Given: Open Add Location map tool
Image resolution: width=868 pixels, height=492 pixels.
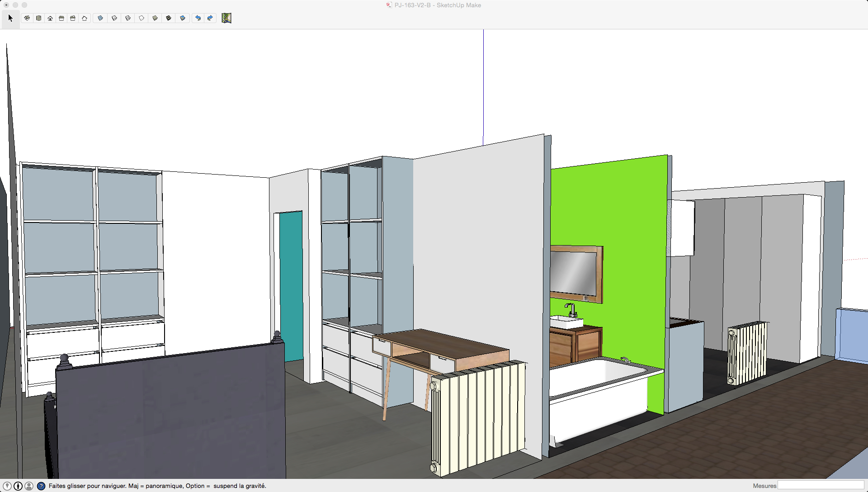Looking at the screenshot, I should [226, 18].
